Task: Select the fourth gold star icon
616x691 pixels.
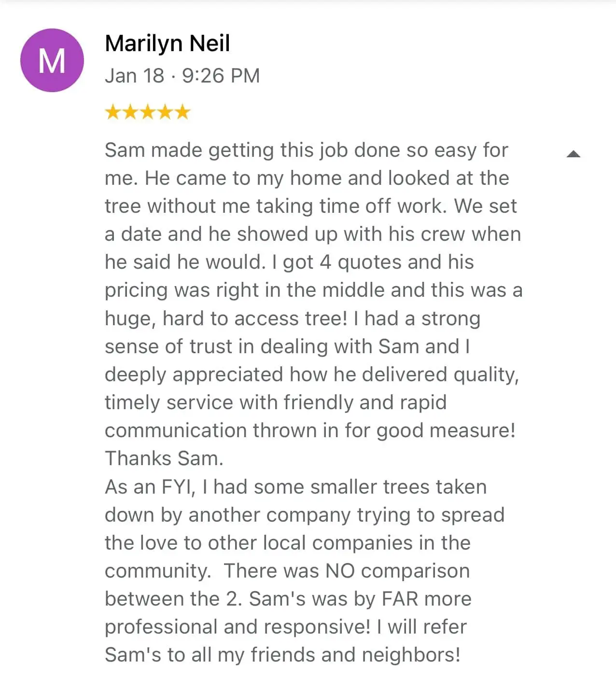Action: pos(164,112)
